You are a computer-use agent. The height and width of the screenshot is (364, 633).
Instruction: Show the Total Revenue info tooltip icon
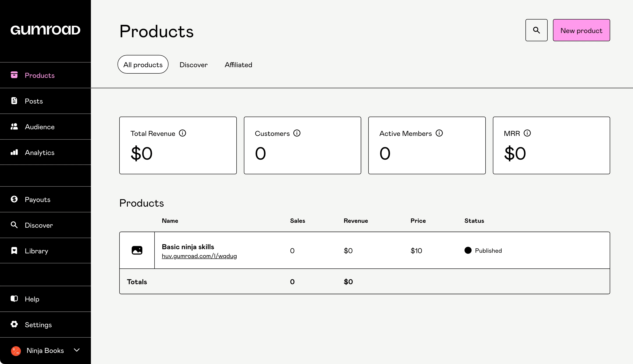tap(182, 133)
